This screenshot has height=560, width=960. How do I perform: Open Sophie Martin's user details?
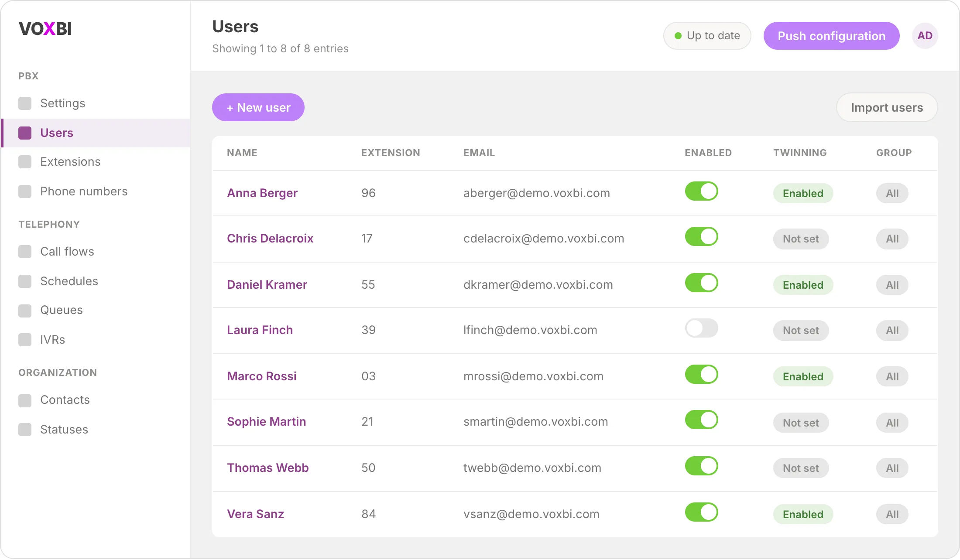[x=266, y=422]
